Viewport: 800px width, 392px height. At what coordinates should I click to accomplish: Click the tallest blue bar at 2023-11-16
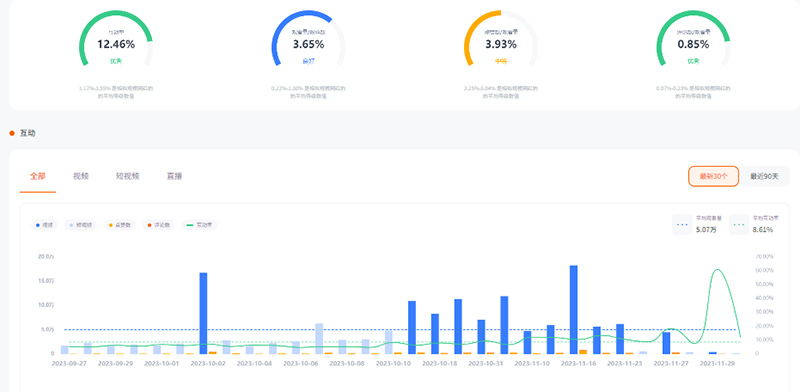(573, 309)
